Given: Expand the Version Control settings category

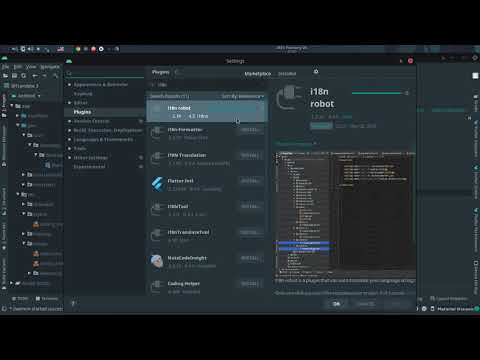Looking at the screenshot, I should coord(69,121).
